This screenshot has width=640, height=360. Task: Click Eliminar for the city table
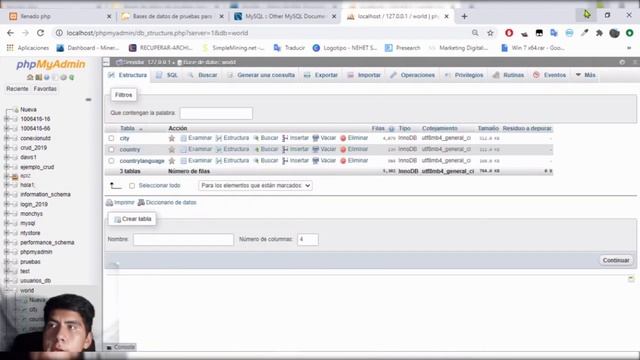tap(354, 138)
